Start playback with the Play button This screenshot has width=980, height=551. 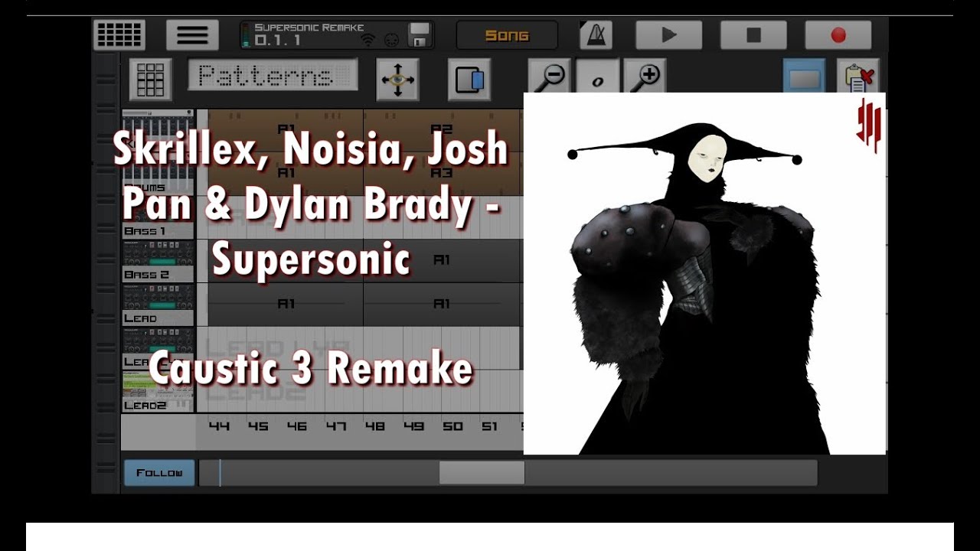click(668, 35)
